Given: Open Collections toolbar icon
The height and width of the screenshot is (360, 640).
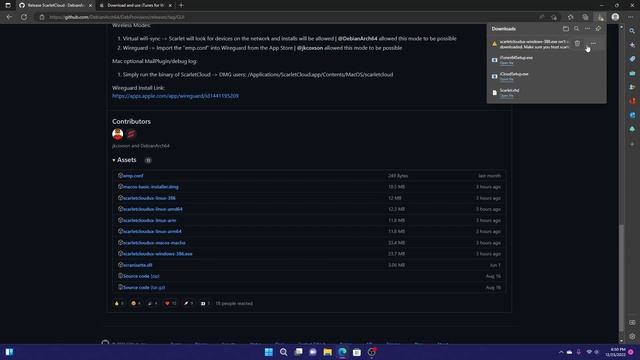Looking at the screenshot, I should 585,17.
